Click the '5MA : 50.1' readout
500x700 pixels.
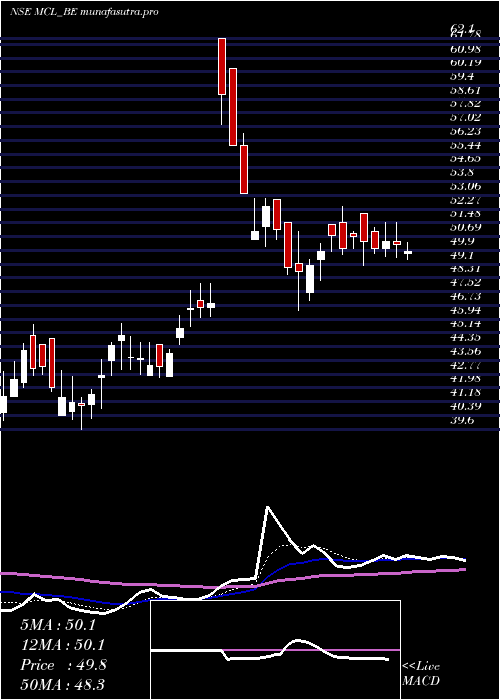(58, 625)
